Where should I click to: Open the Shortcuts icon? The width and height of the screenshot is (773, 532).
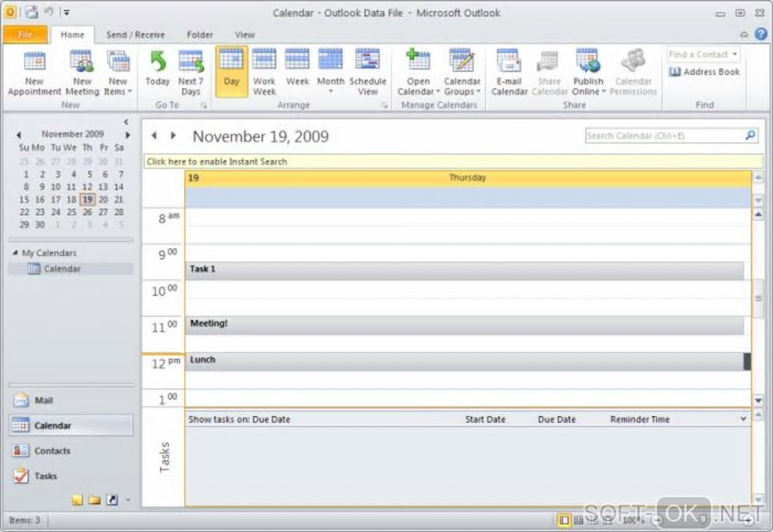coord(112,500)
